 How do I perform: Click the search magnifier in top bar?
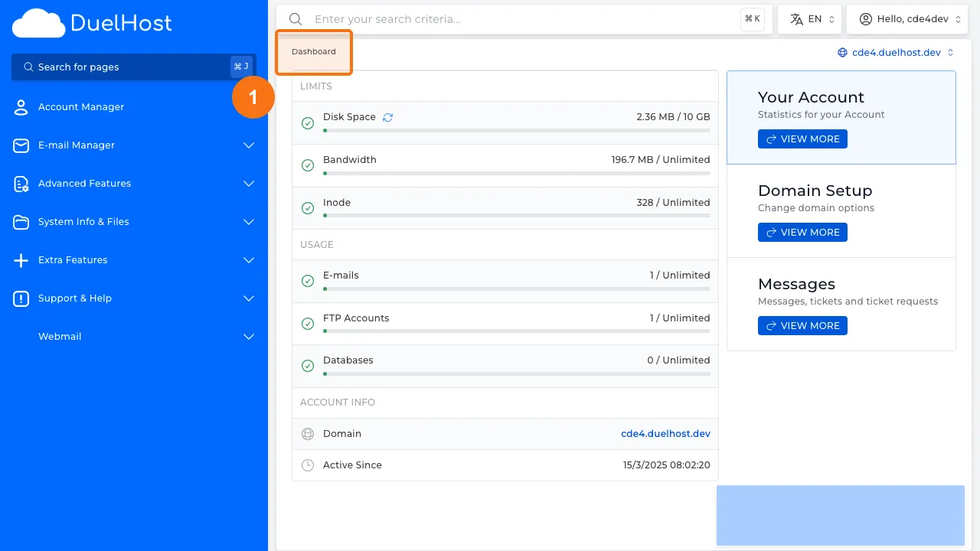click(x=296, y=18)
